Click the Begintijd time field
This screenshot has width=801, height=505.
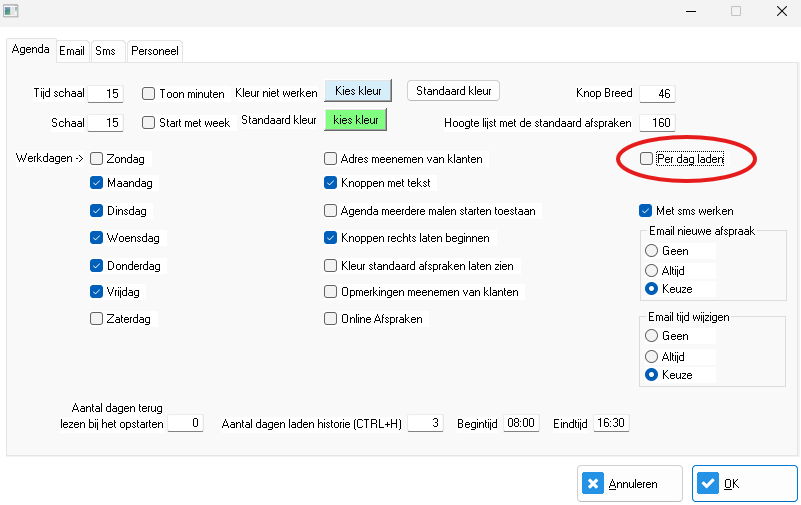[x=520, y=423]
